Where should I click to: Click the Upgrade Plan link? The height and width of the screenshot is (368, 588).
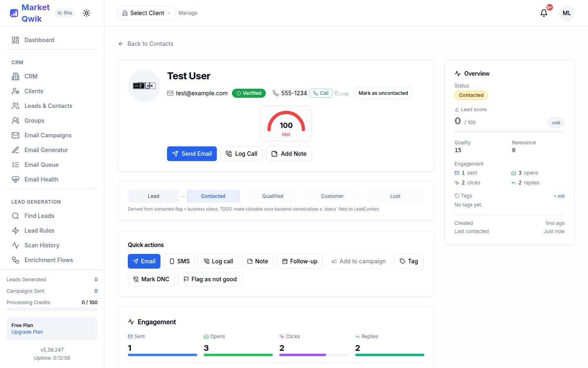(27, 332)
